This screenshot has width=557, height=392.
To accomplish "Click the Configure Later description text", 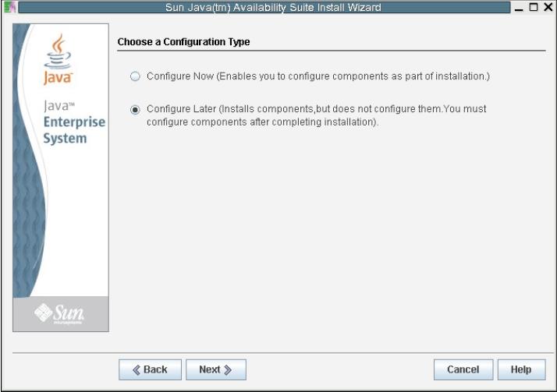I will point(316,115).
